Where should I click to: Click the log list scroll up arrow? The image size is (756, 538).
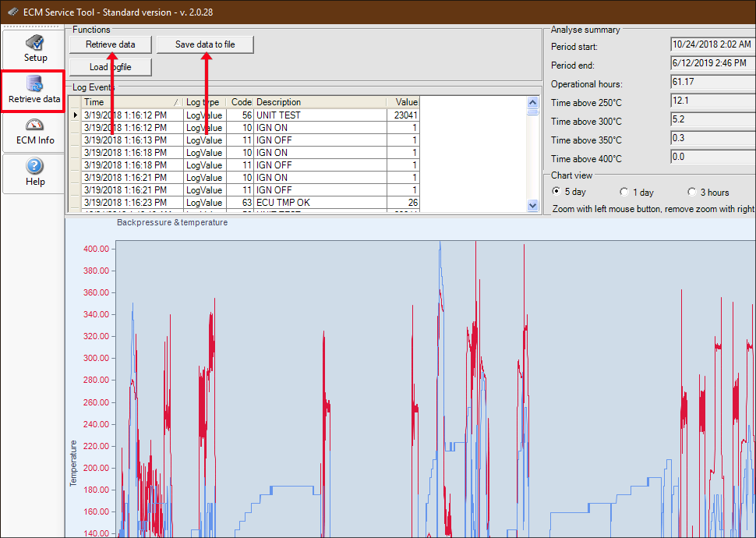pyautogui.click(x=533, y=102)
